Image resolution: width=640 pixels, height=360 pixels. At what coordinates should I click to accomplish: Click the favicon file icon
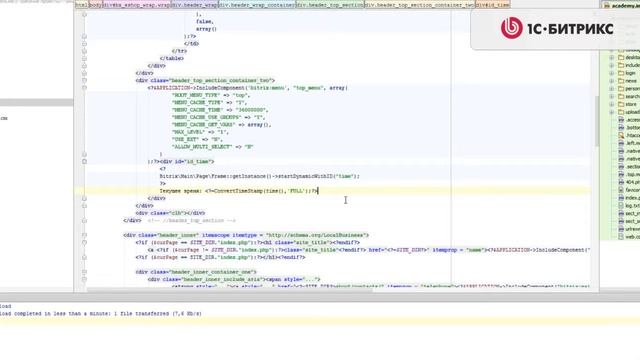pos(621,190)
